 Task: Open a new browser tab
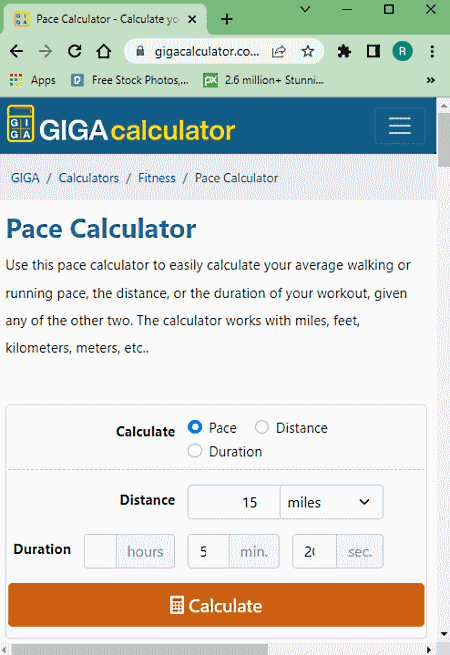click(x=226, y=19)
